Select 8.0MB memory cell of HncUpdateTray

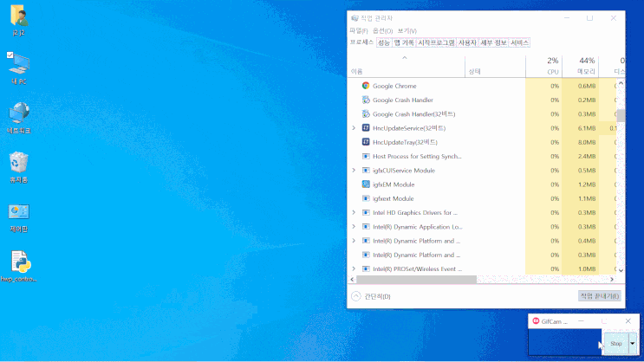coord(580,142)
